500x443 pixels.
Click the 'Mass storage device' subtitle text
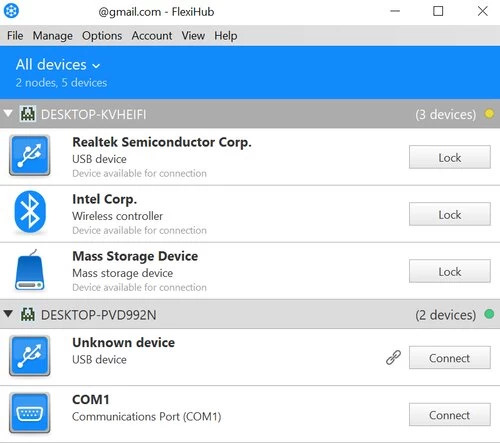[x=123, y=273]
